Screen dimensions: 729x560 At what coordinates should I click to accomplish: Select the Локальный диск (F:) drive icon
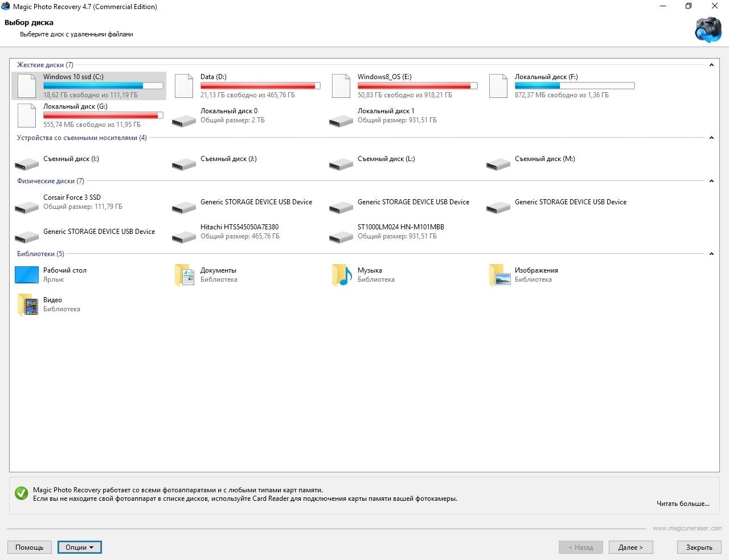tap(498, 86)
